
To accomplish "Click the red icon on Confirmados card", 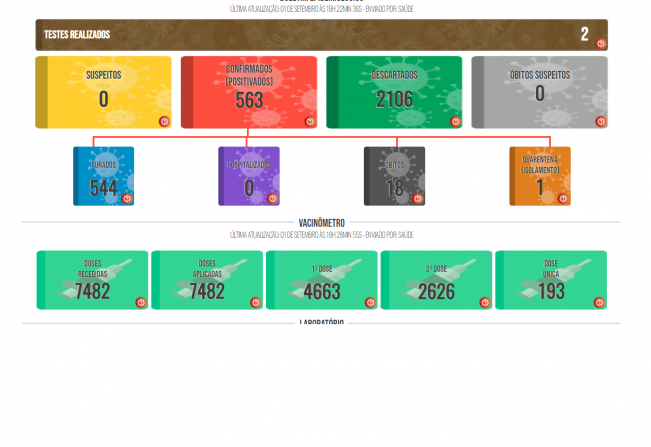I will click(x=310, y=122).
